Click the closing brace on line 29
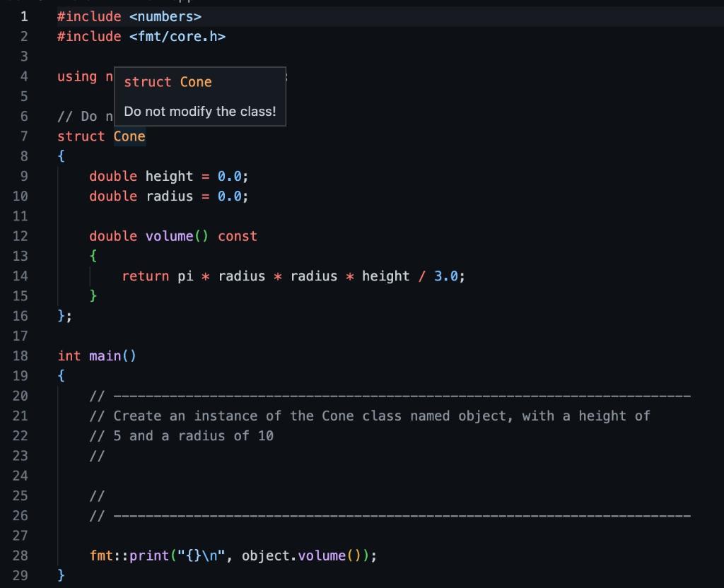Image resolution: width=724 pixels, height=588 pixels. pos(60,575)
